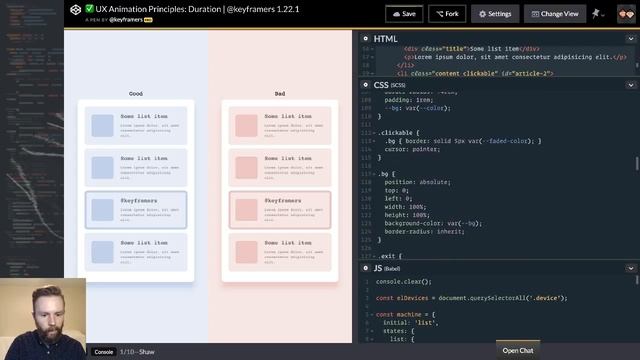Fold the states object in JS editor
Viewport: 640px width, 360px height.
372,331
